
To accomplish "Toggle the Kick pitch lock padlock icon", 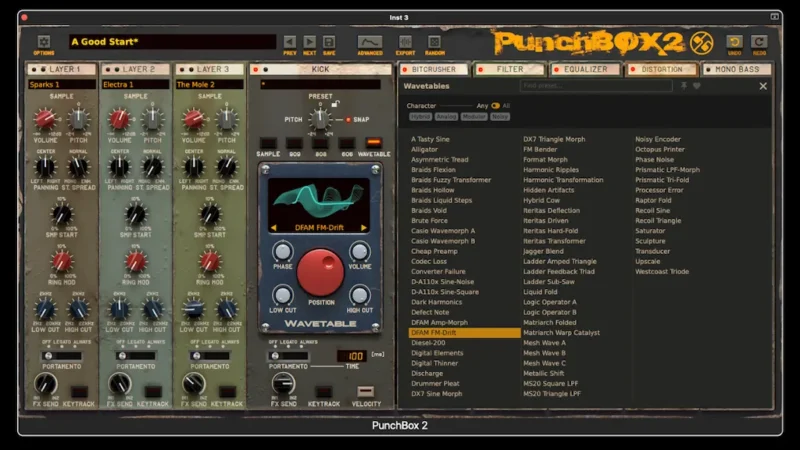I will point(335,104).
